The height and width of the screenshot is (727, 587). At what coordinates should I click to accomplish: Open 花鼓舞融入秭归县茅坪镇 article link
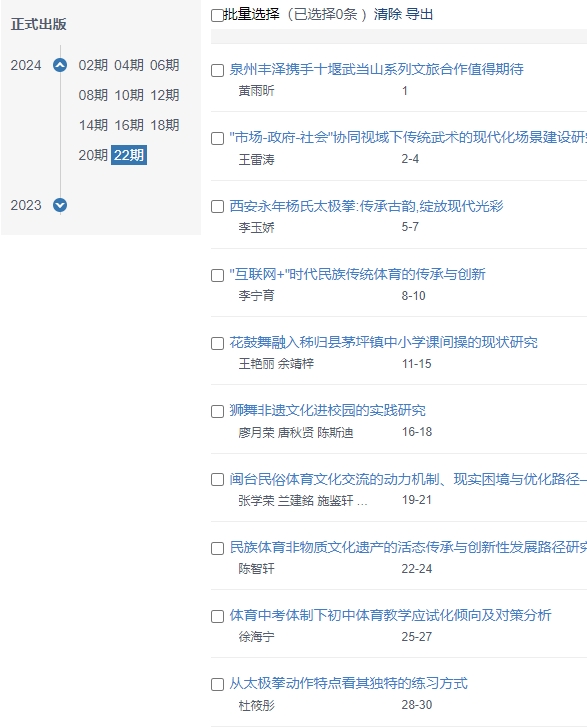[x=383, y=343]
